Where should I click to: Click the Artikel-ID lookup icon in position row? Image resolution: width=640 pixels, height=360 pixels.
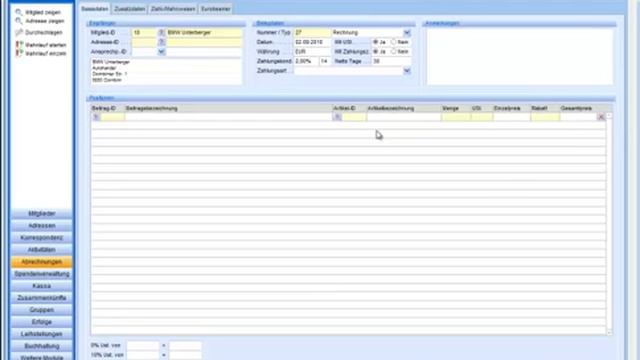click(337, 117)
